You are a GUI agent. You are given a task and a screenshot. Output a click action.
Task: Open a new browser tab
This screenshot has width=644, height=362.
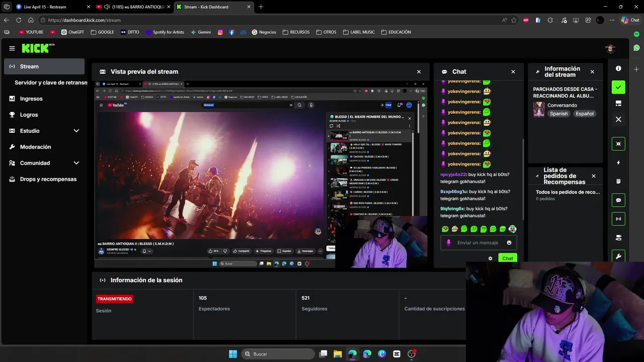click(x=261, y=7)
